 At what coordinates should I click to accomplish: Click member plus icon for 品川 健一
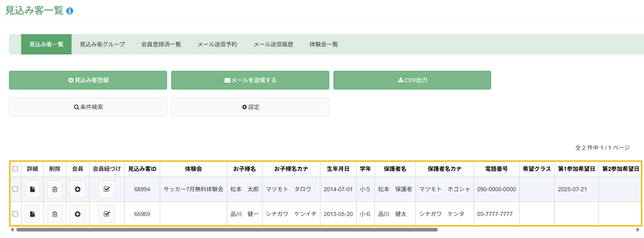78,214
